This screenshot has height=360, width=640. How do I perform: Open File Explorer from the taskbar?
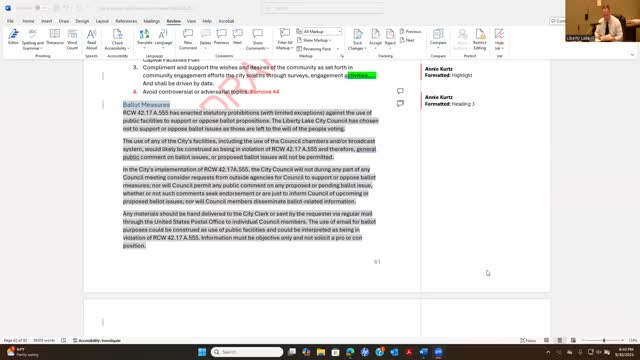tap(321, 352)
